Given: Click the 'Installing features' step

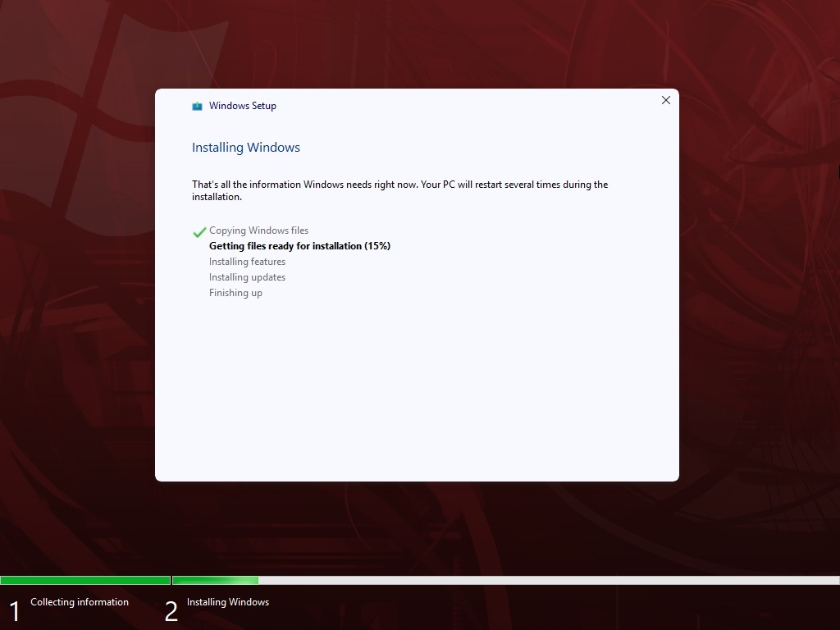Looking at the screenshot, I should (247, 262).
